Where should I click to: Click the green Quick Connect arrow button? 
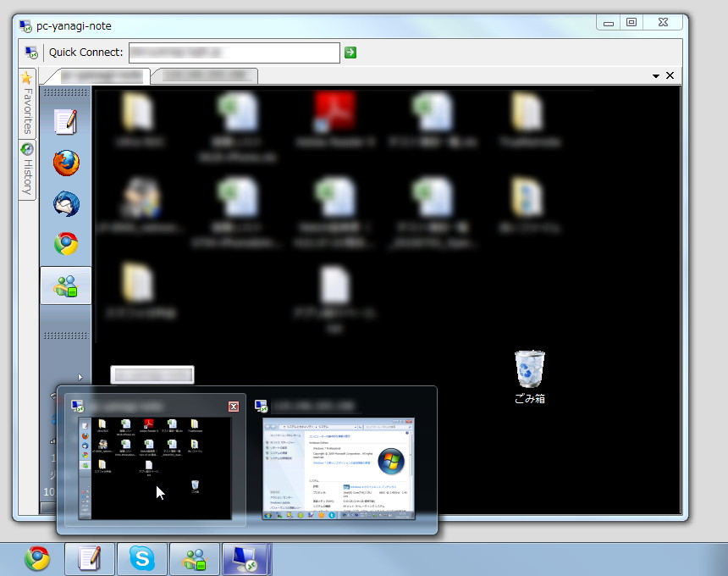[x=350, y=52]
